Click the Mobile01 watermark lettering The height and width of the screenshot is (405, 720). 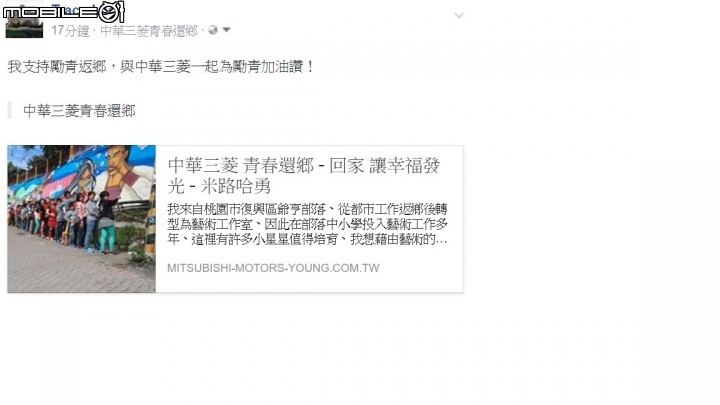51,13
